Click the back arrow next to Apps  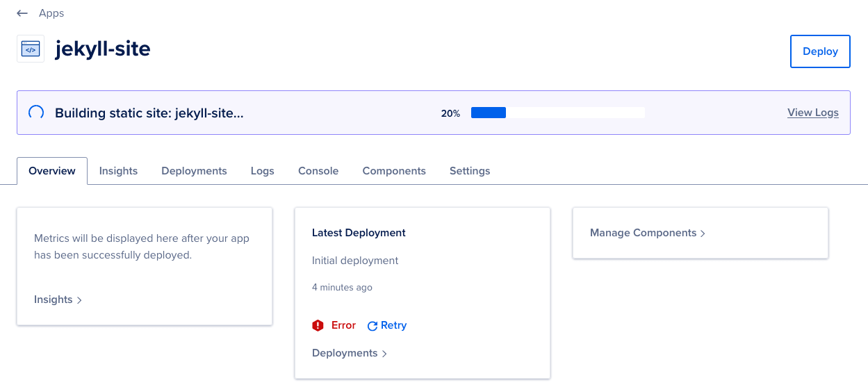tap(22, 13)
